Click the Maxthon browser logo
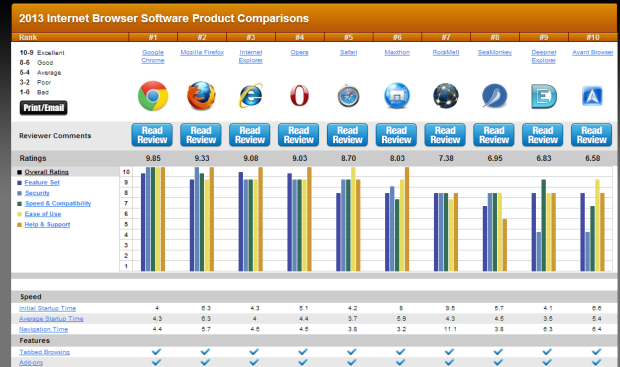The width and height of the screenshot is (620, 367). pyautogui.click(x=397, y=96)
